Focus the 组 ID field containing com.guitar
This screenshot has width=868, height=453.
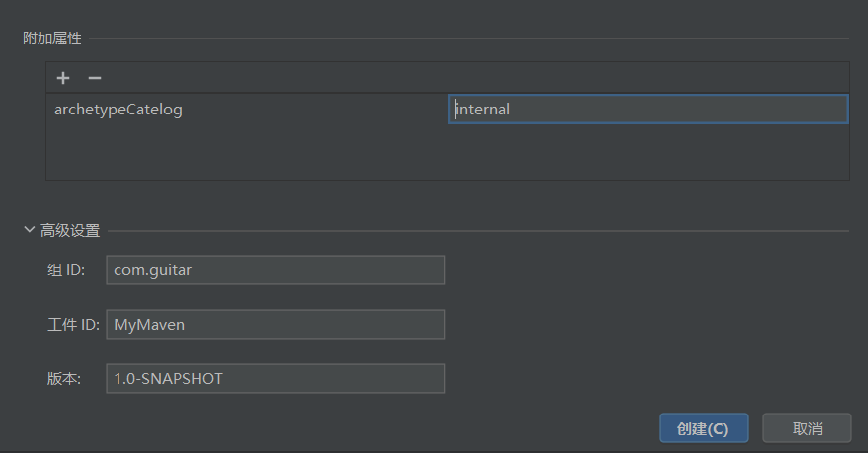click(276, 269)
